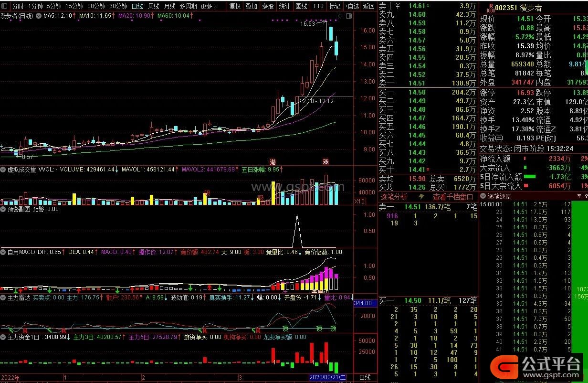588x383 pixels.
Task: Click the 返回 back button
Action: 368,6
